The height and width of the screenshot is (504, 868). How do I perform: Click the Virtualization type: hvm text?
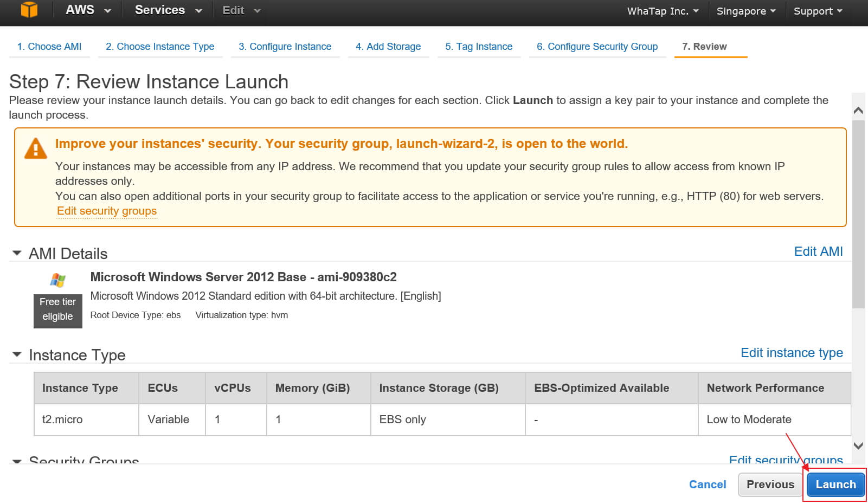tap(242, 315)
